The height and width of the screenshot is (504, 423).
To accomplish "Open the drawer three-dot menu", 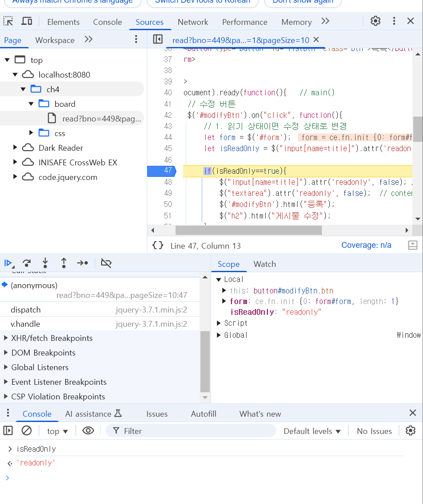I will tap(8, 413).
